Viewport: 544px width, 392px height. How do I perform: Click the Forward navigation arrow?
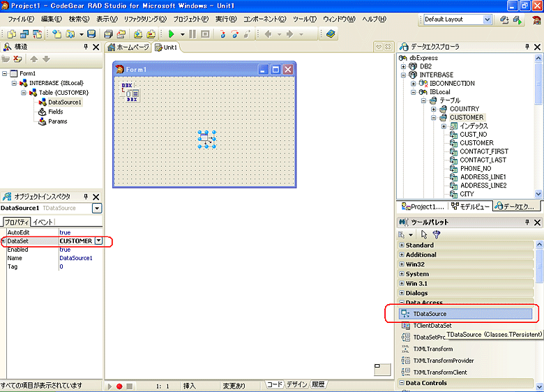289,34
